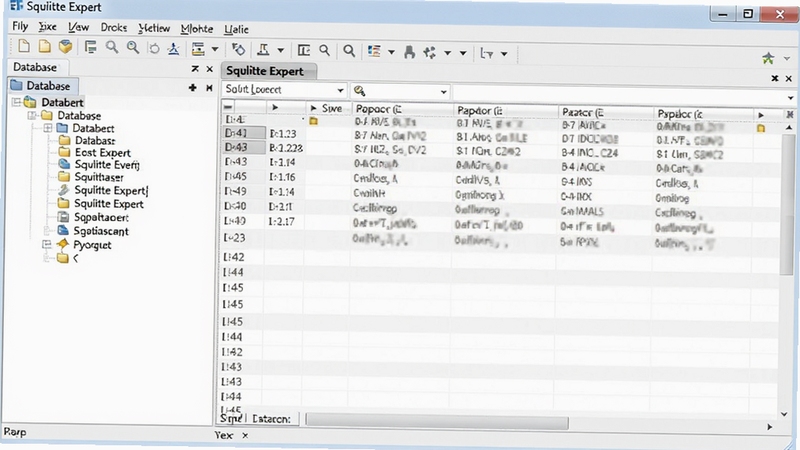Click the colored list toolbar icon
This screenshot has height=450, width=800.
(374, 51)
